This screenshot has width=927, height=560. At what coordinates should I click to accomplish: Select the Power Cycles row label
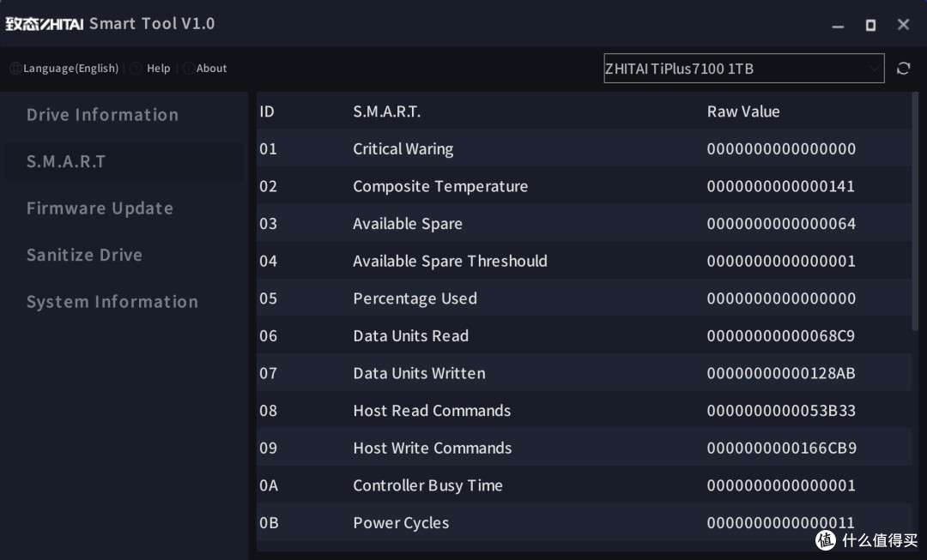401,523
